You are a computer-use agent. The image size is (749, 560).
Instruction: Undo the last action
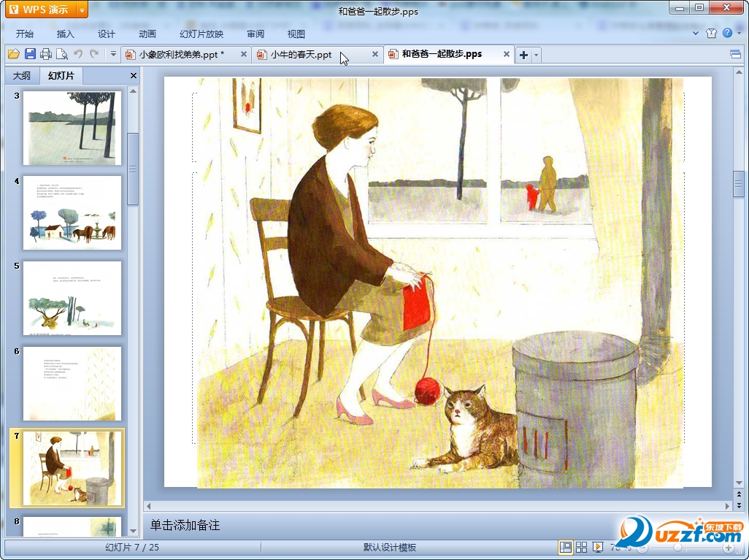[x=78, y=54]
